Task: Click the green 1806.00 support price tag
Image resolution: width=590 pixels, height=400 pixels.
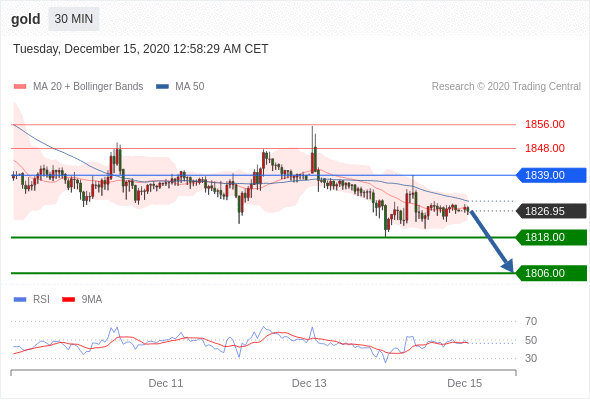Action: click(x=551, y=273)
